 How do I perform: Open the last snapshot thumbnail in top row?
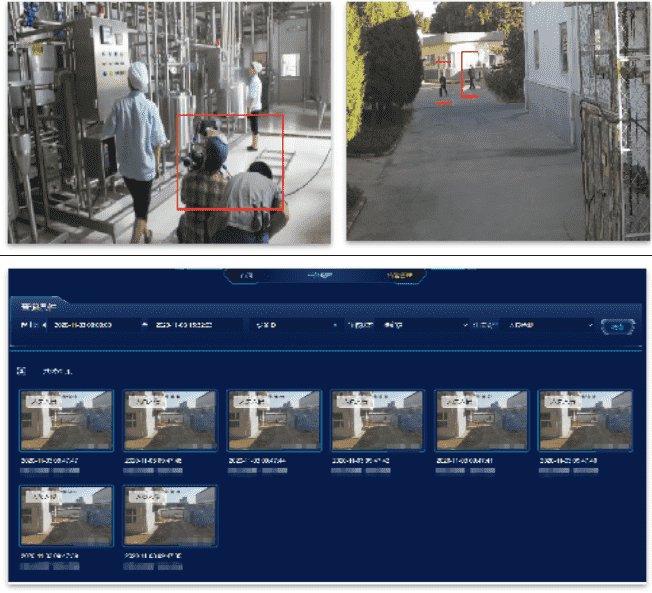(x=586, y=420)
